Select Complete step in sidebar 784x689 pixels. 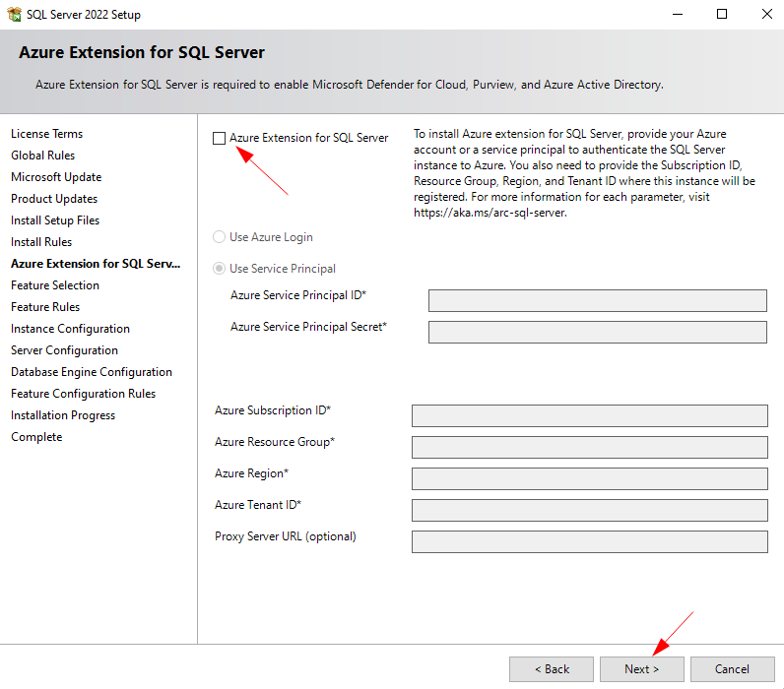coord(36,437)
